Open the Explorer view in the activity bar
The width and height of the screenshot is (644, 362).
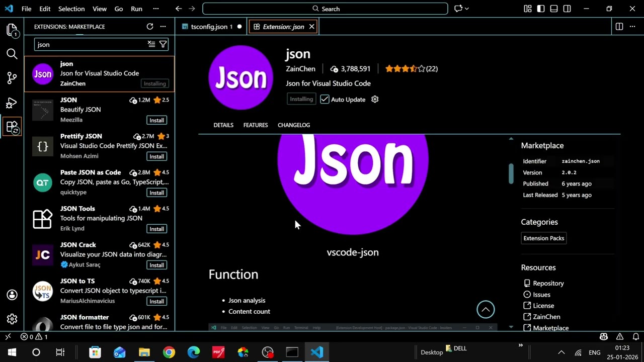click(12, 30)
